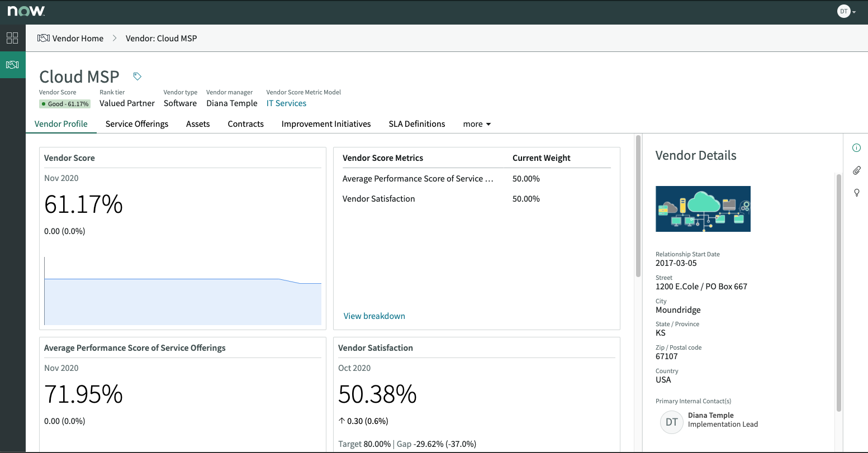Image resolution: width=868 pixels, height=453 pixels.
Task: Click View breakdown under Vendor Score Metrics
Action: point(374,316)
